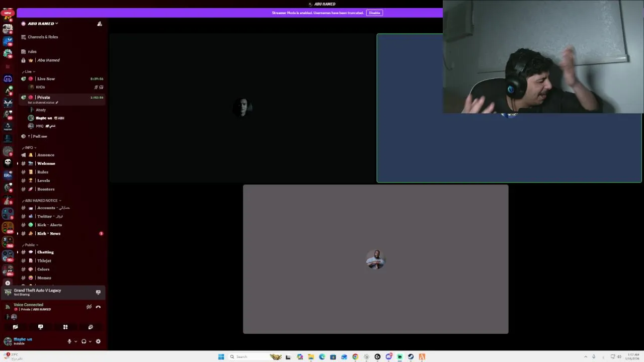Image resolution: width=644 pixels, height=362 pixels.
Task: Focus the dark avatar video tile
Action: [x=243, y=108]
